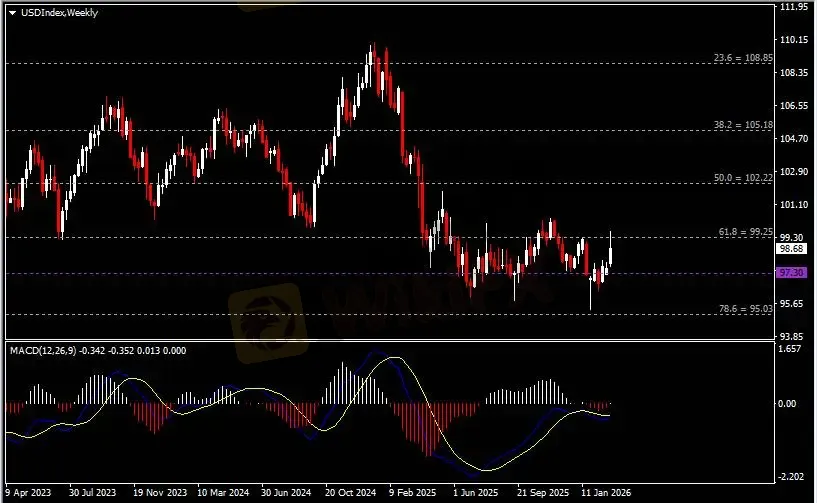Select the 78.6 = 95.03 Fibonacci label

click(x=746, y=309)
